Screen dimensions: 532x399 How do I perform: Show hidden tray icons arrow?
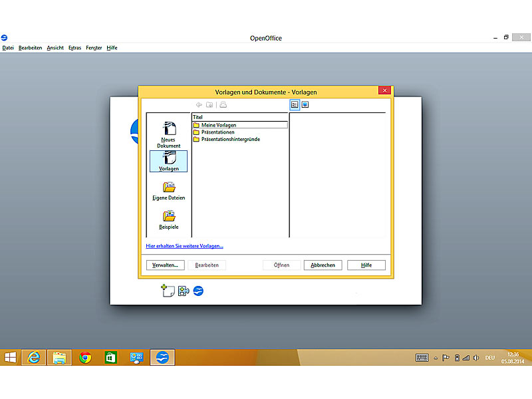click(x=436, y=358)
